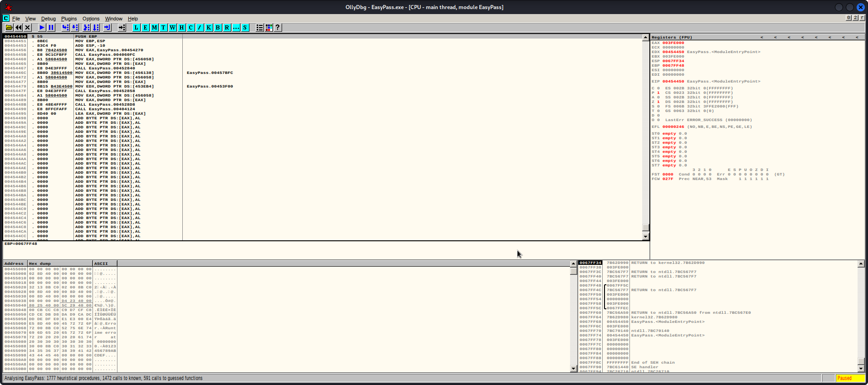Viewport: 868px width, 385px height.
Task: Restart the debugged program with rewind icon
Action: tap(19, 28)
